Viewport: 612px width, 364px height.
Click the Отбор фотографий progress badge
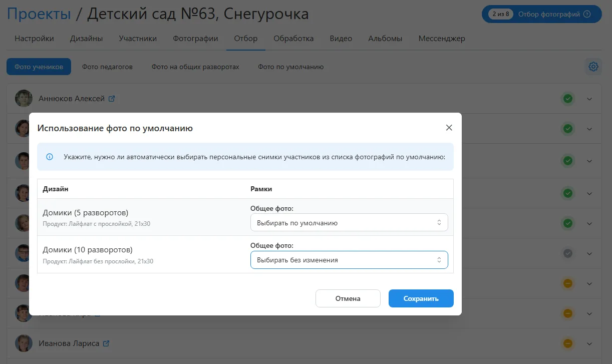(542, 14)
